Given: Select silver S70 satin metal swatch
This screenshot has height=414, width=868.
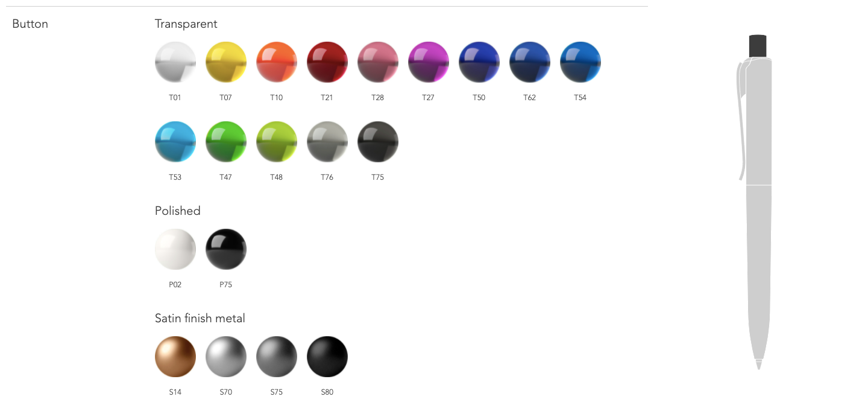Looking at the screenshot, I should 226,357.
